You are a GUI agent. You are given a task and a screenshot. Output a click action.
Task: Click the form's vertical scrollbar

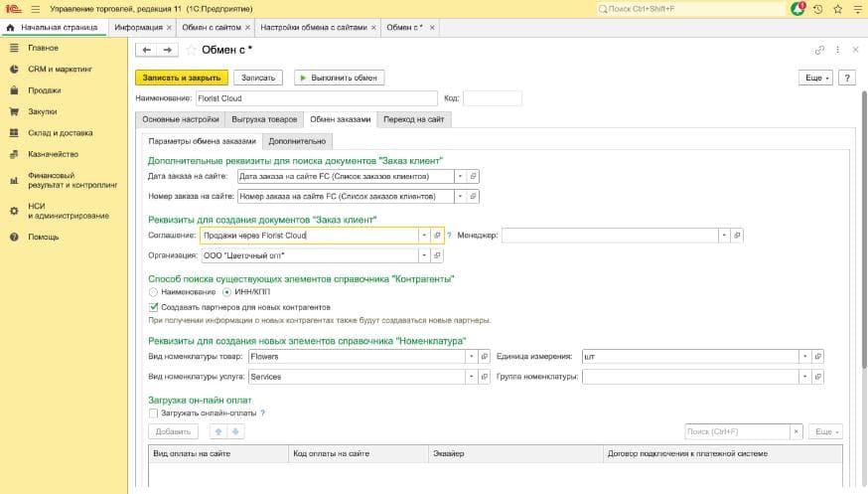864,230
